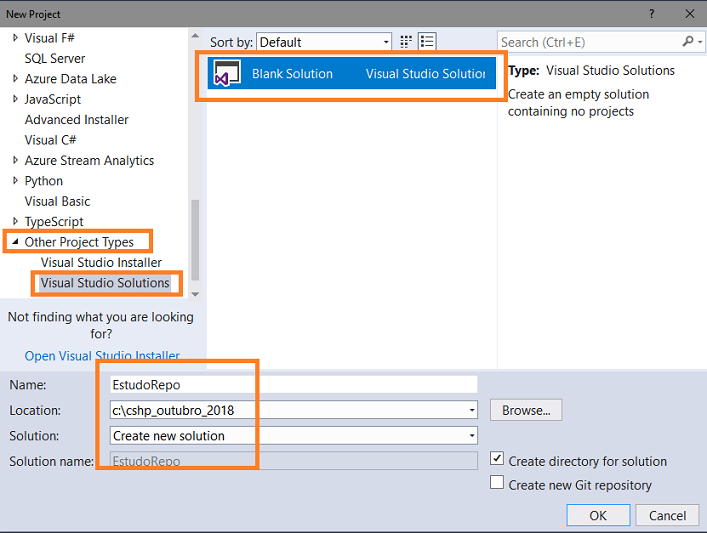
Task: Switch to medium icons list view
Action: pos(427,42)
